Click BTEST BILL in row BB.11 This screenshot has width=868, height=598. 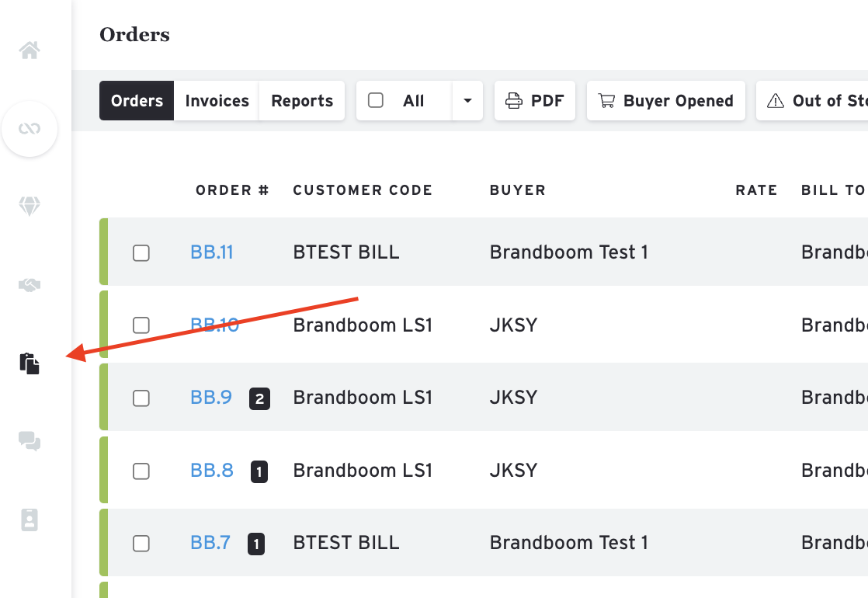pos(346,252)
